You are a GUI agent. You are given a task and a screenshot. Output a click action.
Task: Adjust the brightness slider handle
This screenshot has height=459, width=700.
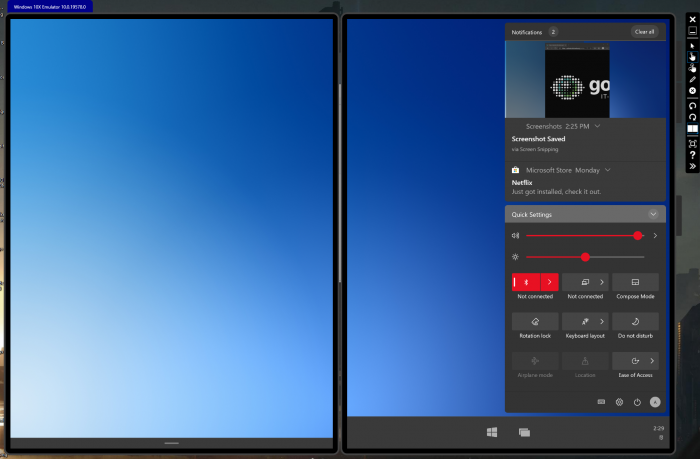click(585, 257)
